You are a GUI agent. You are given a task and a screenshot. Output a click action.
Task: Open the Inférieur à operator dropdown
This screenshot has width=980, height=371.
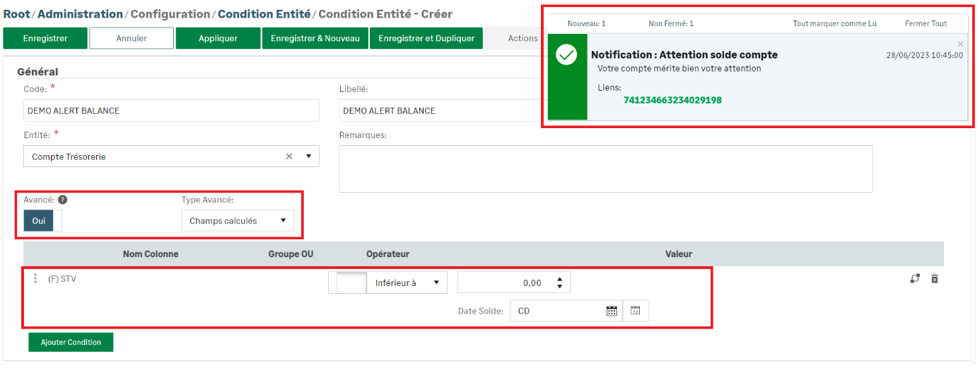coord(436,283)
